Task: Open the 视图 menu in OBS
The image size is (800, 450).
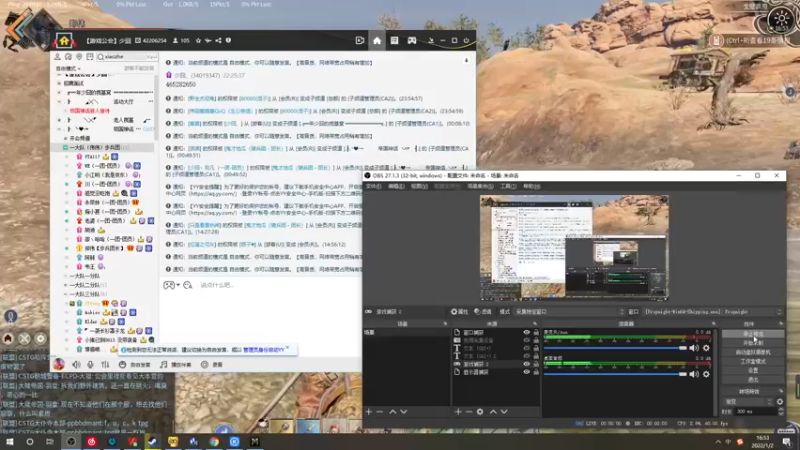Action: coord(419,186)
